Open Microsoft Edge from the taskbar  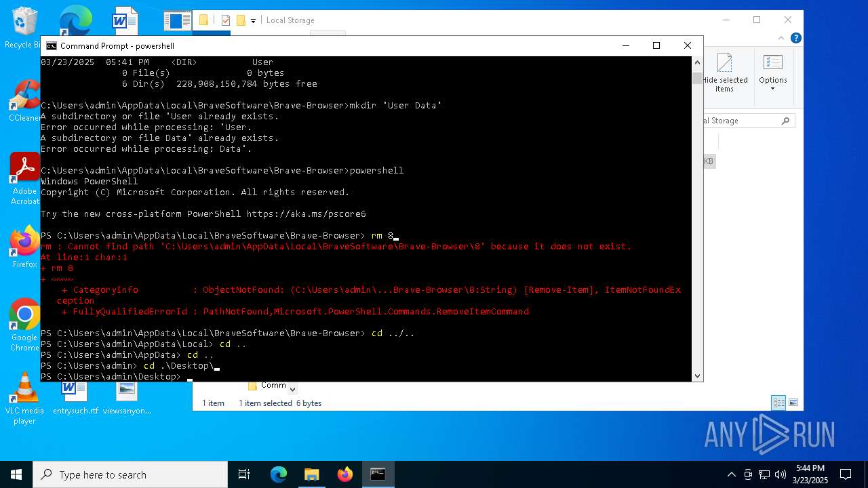[279, 474]
